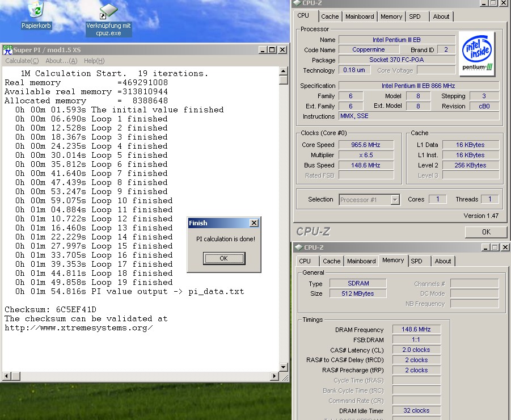Click the Super PI title bar icon
This screenshot has height=420, width=511.
[x=7, y=50]
